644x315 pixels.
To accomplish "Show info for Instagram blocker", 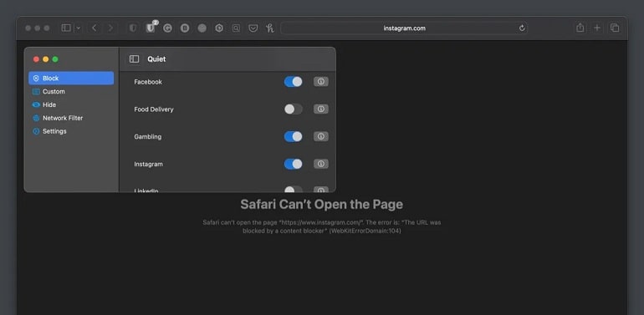I will [x=321, y=164].
